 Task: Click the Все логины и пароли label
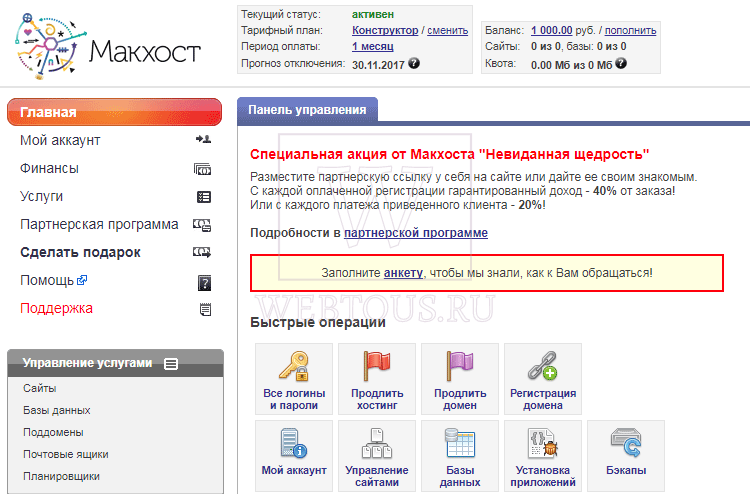pyautogui.click(x=294, y=399)
